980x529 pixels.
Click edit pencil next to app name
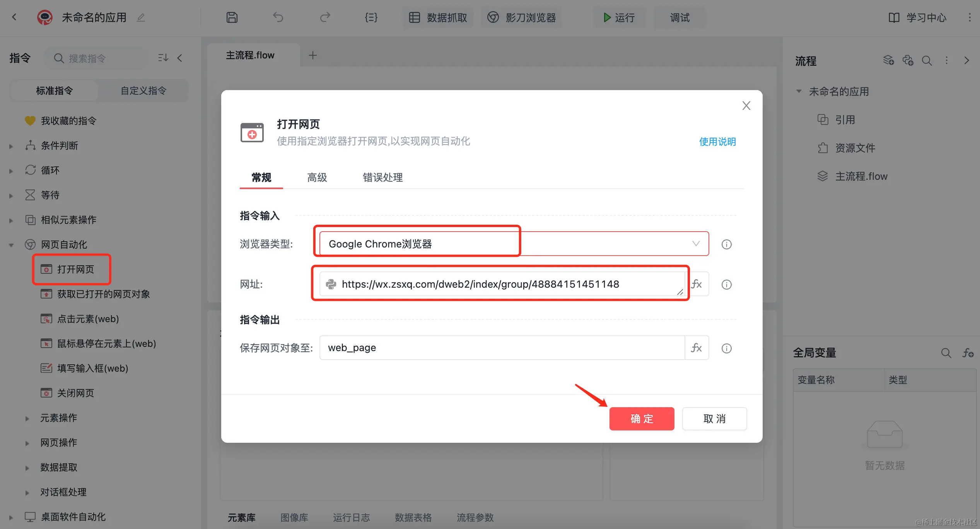141,17
